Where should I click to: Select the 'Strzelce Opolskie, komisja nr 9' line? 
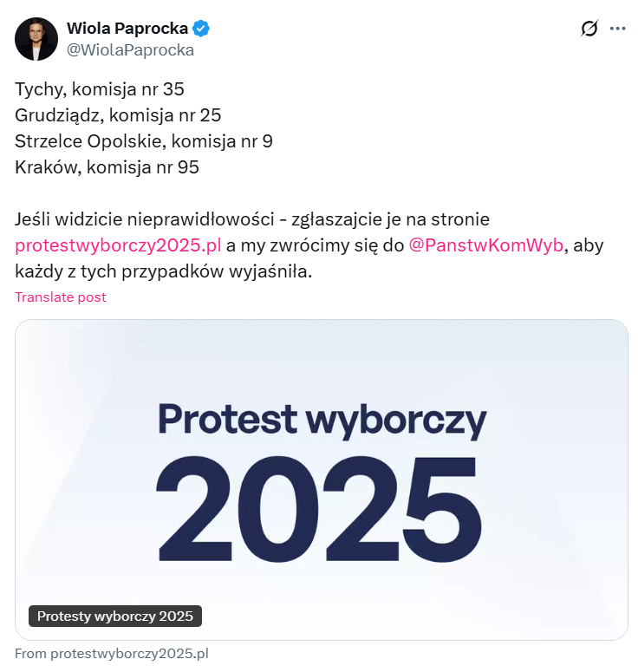coord(144,141)
